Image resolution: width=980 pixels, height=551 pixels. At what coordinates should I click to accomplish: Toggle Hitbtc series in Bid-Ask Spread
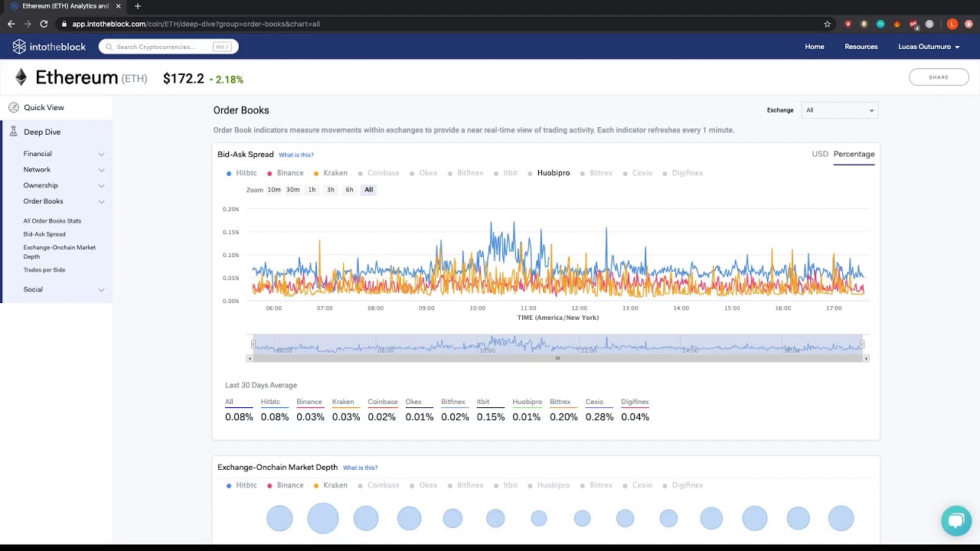point(242,173)
